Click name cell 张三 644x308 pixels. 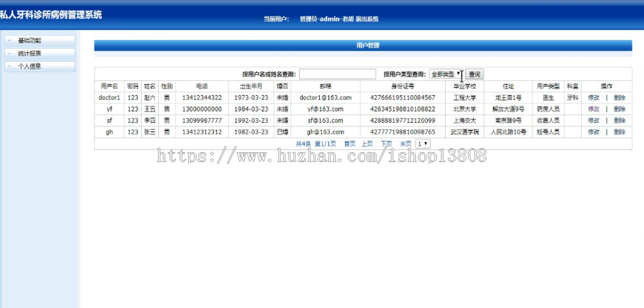pyautogui.click(x=150, y=132)
